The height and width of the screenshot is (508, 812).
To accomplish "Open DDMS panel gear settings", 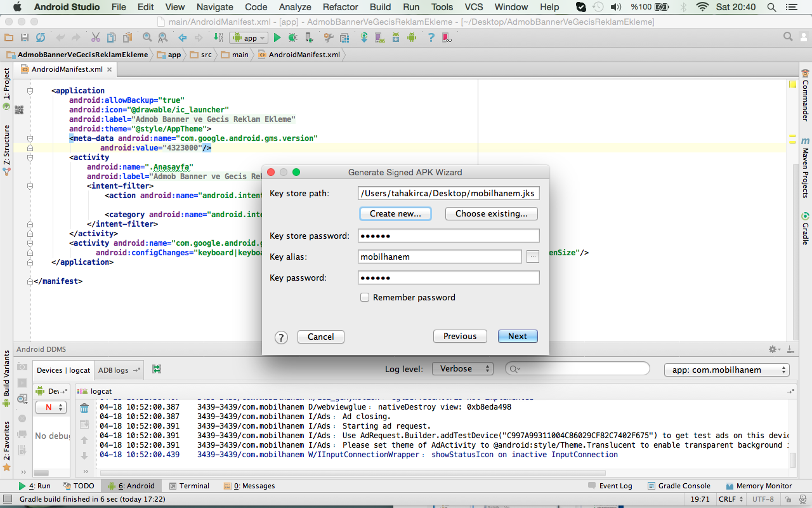I will point(774,349).
